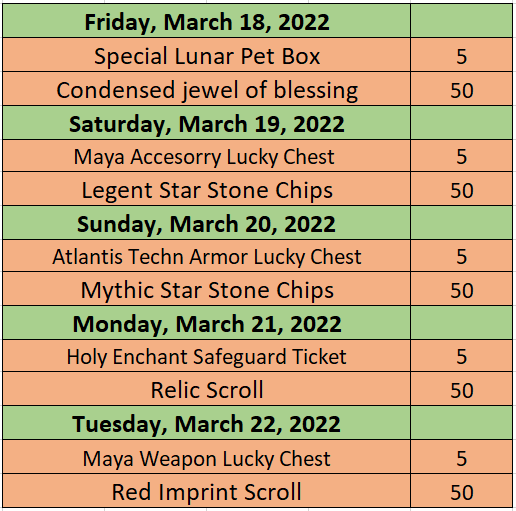
Task: Select the Legent Star Stone Chips cell
Action: tap(207, 189)
